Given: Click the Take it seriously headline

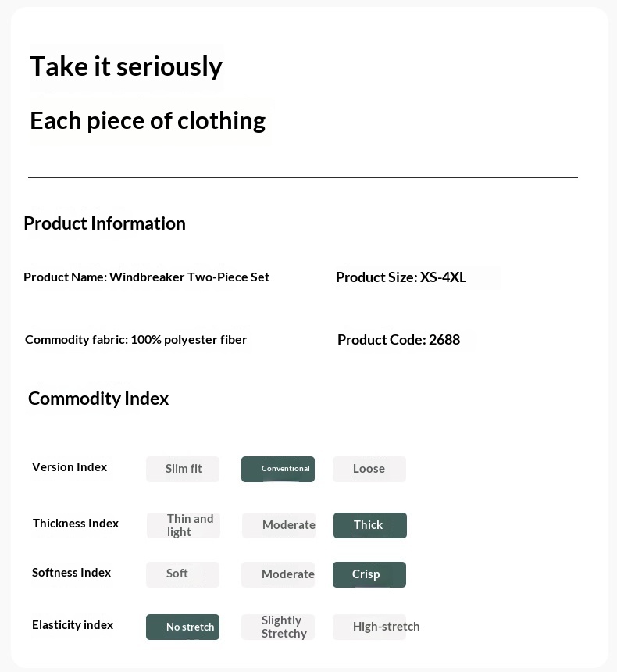Looking at the screenshot, I should tap(126, 66).
